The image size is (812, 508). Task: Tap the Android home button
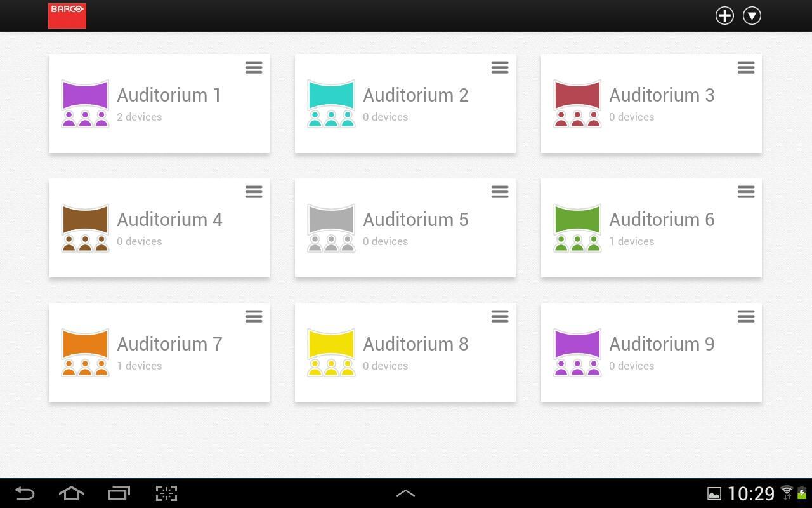71,493
